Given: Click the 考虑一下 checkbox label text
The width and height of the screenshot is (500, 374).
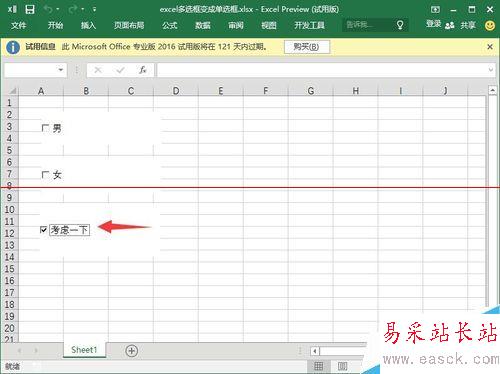Looking at the screenshot, I should coord(69,230).
